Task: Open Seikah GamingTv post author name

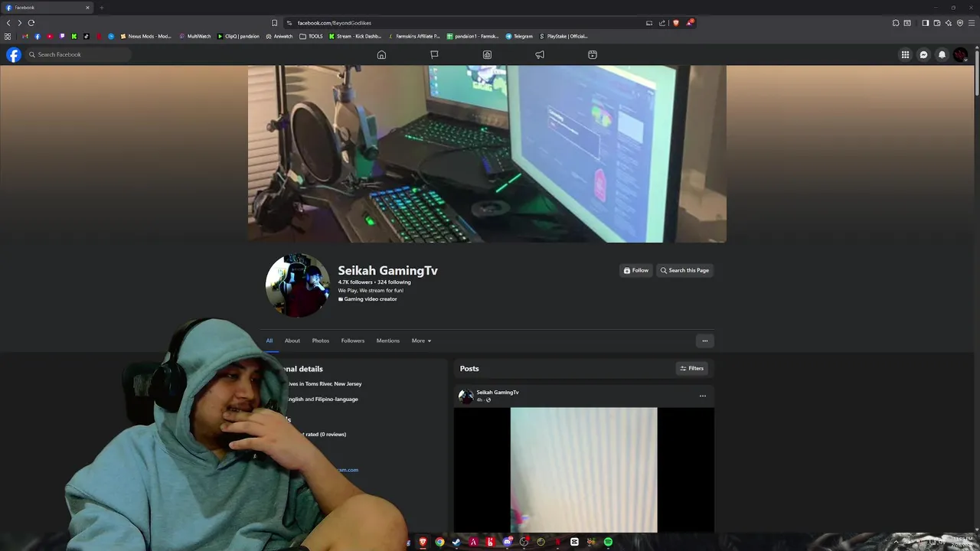Action: pyautogui.click(x=498, y=393)
